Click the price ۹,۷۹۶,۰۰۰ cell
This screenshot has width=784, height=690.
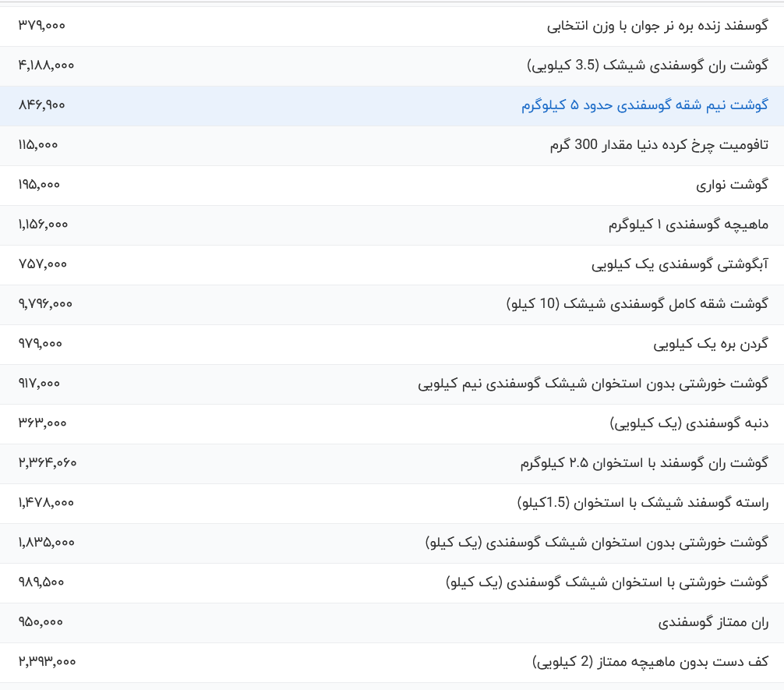tap(44, 304)
